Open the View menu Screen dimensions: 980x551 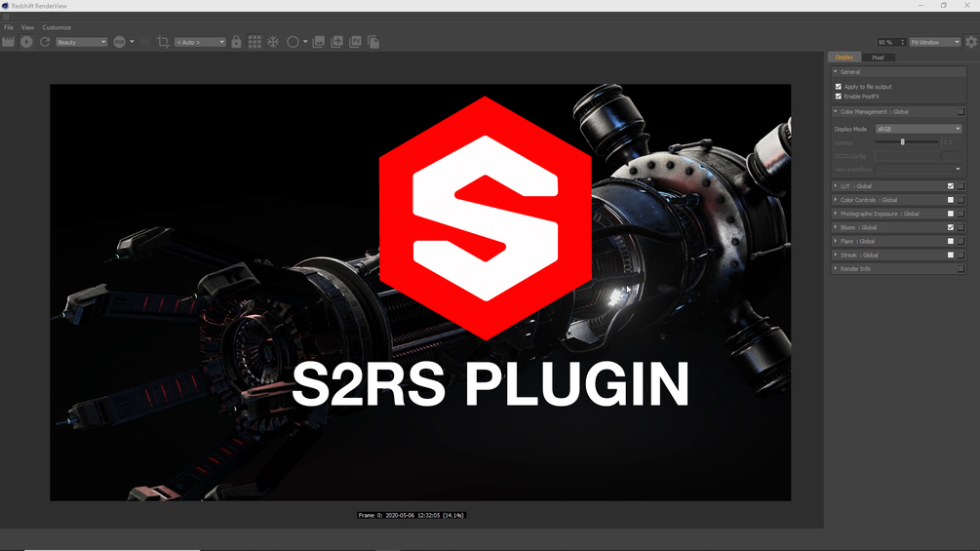pos(27,27)
